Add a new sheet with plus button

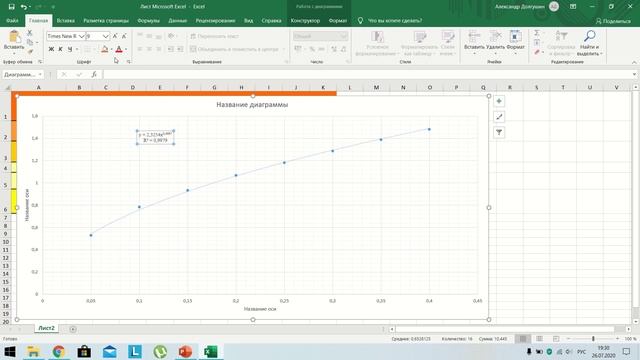73,329
